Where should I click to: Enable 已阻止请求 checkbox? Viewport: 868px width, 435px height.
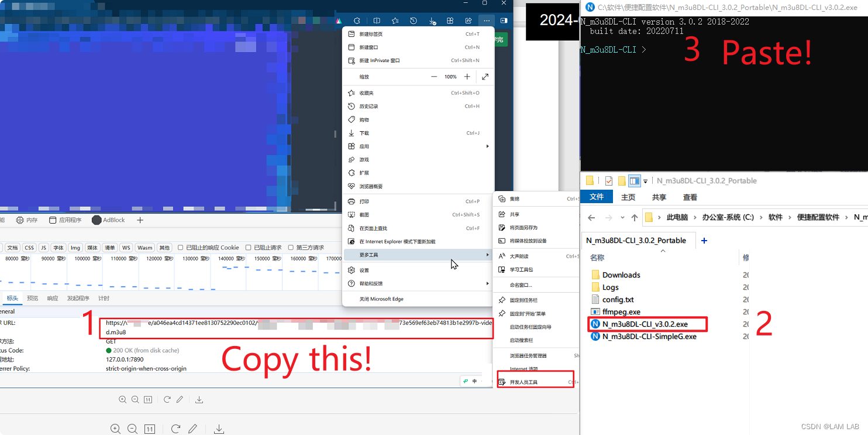click(x=249, y=248)
